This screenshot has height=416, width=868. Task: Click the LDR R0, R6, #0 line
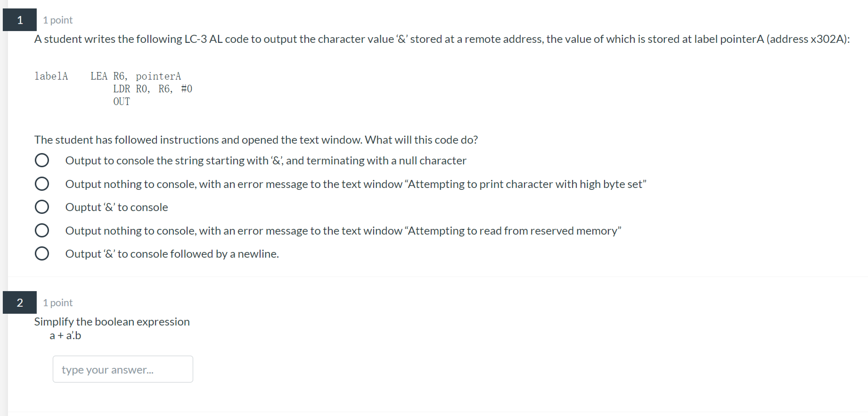pos(153,89)
